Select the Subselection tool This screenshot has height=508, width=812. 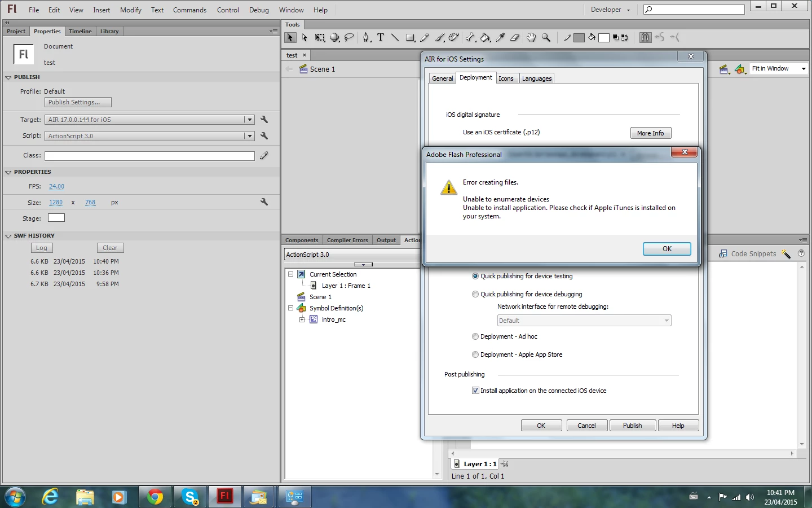coord(304,38)
